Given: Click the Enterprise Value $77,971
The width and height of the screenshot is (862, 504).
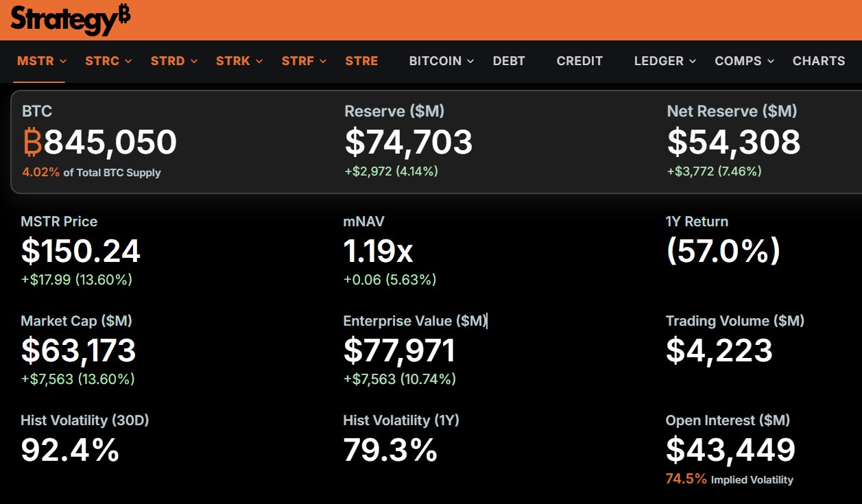Looking at the screenshot, I should click(400, 350).
